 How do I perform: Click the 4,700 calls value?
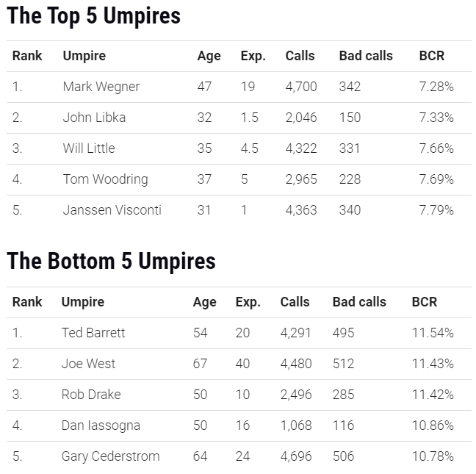[301, 87]
